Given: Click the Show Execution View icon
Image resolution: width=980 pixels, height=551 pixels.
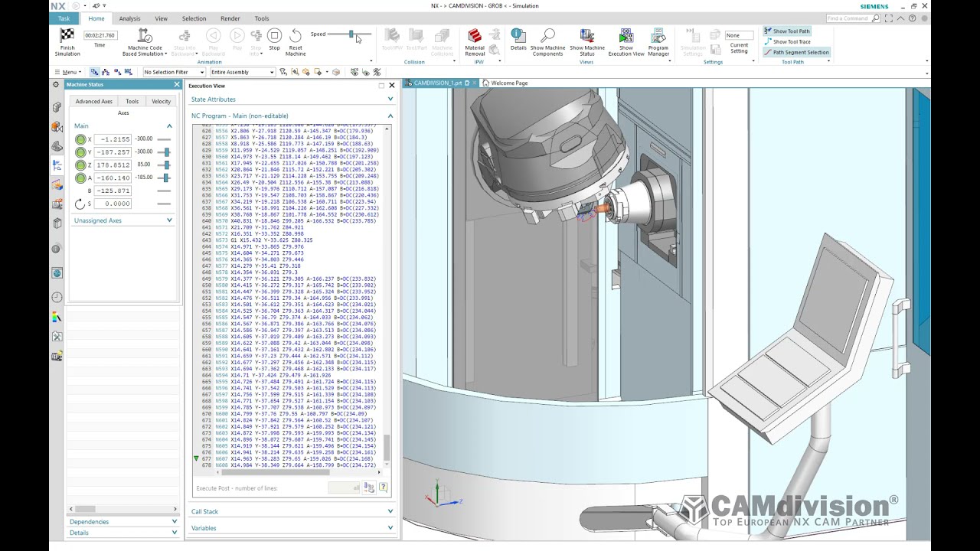Looking at the screenshot, I should 626,35.
